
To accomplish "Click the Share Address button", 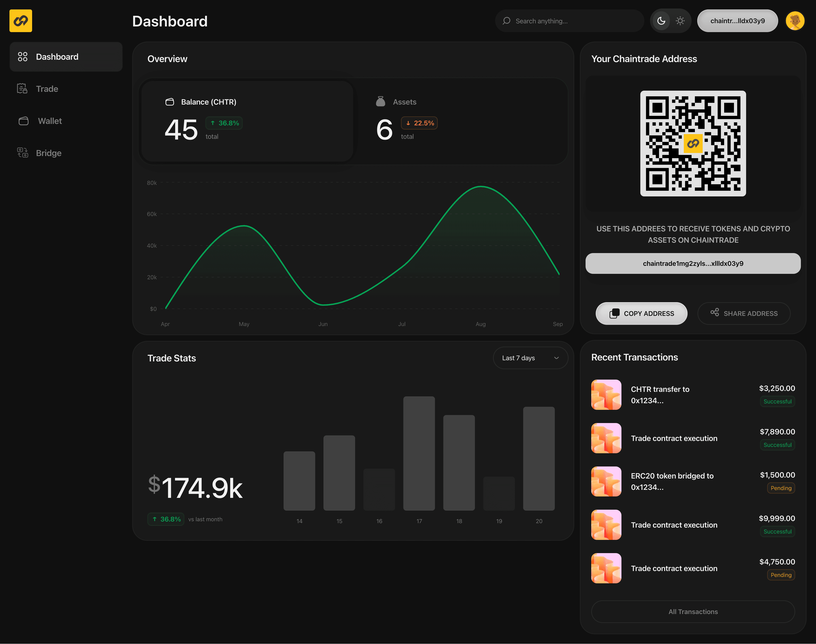I will (x=744, y=313).
